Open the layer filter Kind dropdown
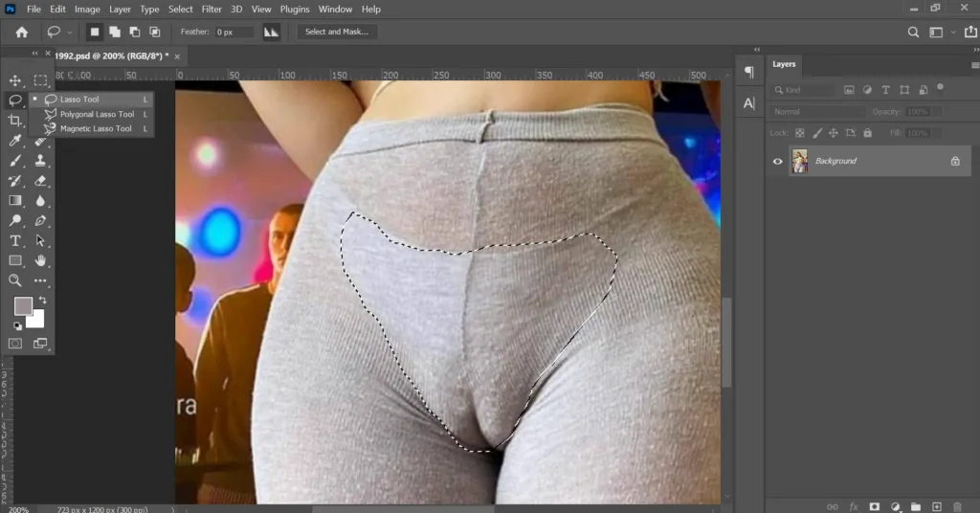This screenshot has width=980, height=513. pyautogui.click(x=809, y=90)
